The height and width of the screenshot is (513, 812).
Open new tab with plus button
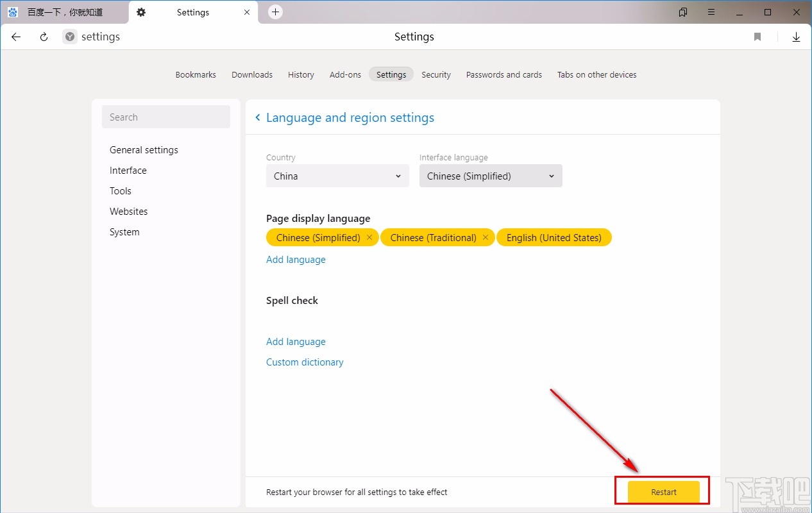coord(275,12)
